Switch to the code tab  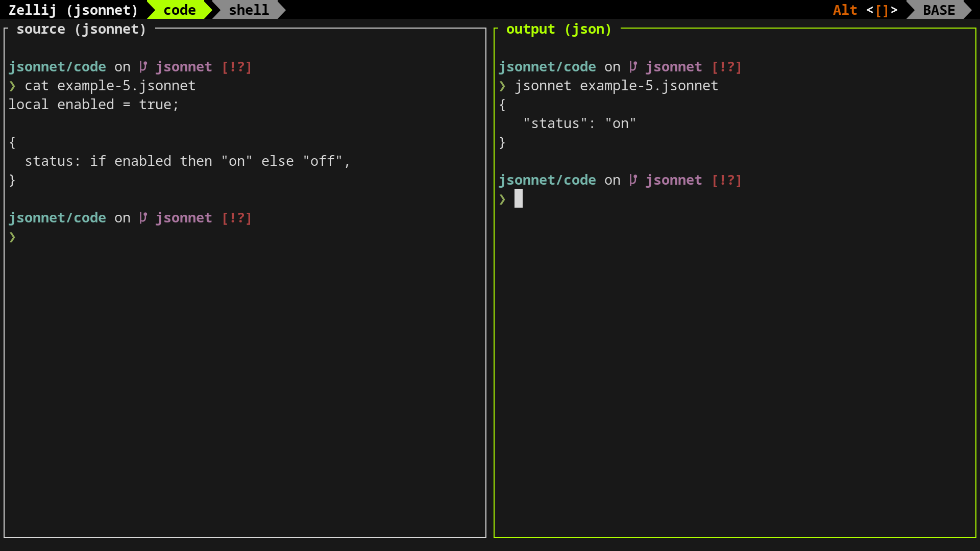click(180, 10)
